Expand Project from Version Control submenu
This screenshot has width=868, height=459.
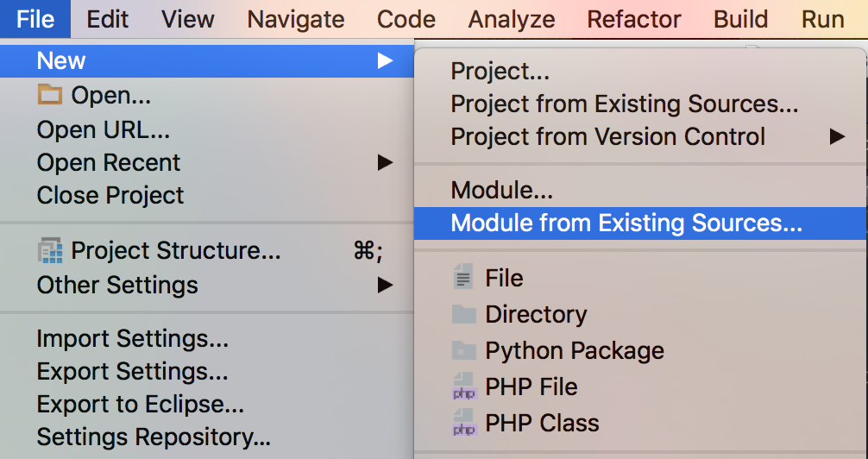click(x=836, y=136)
